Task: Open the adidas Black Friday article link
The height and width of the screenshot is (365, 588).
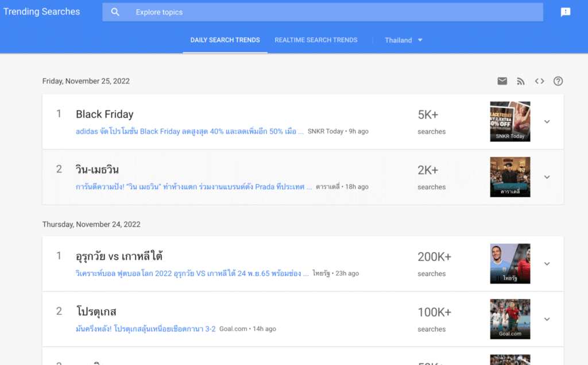Action: 189,132
